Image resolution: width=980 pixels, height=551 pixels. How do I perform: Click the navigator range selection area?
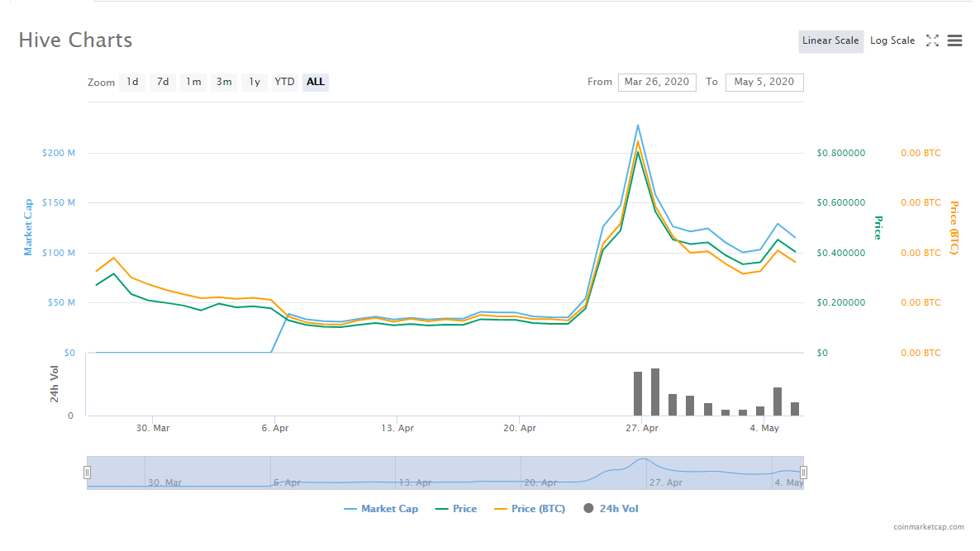click(445, 473)
